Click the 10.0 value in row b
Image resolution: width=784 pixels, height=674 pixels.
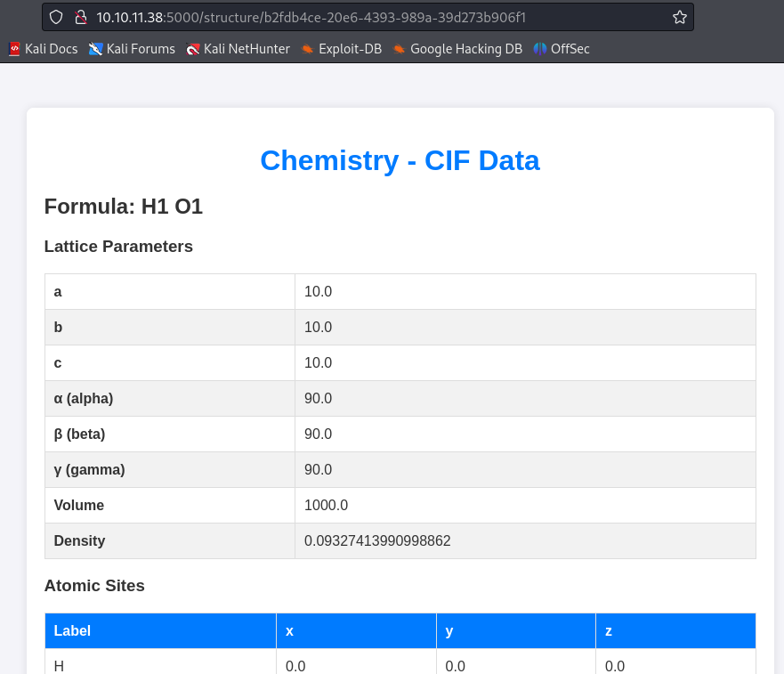pyautogui.click(x=318, y=328)
